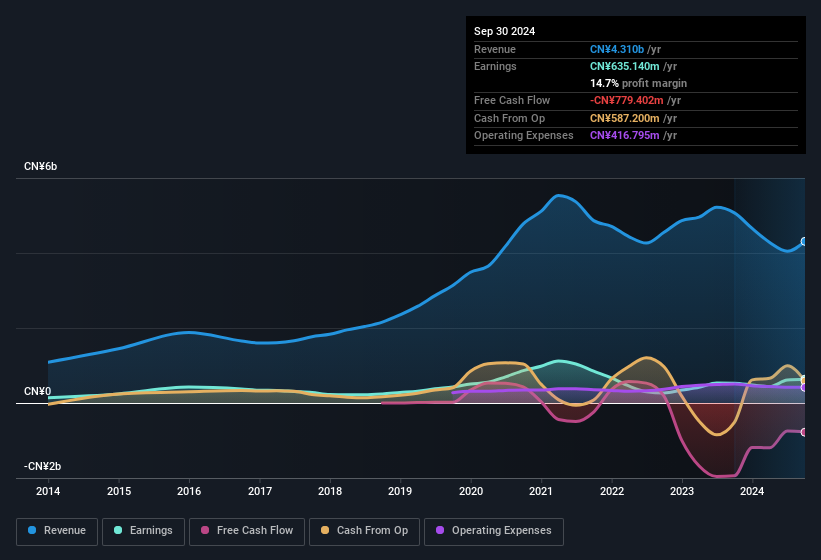Click the Cash From Op label in tooltip
Screen dimensions: 821x560
[509, 118]
